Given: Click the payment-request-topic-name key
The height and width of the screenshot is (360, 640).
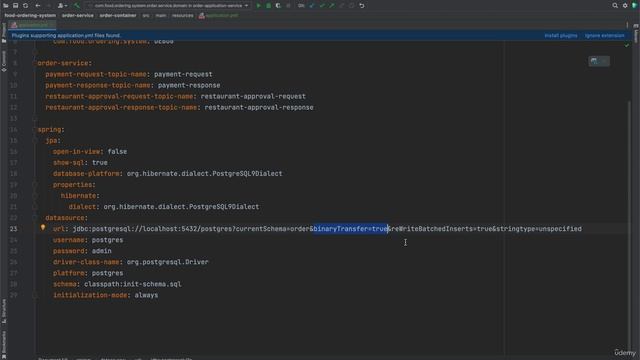Looking at the screenshot, I should (96, 74).
